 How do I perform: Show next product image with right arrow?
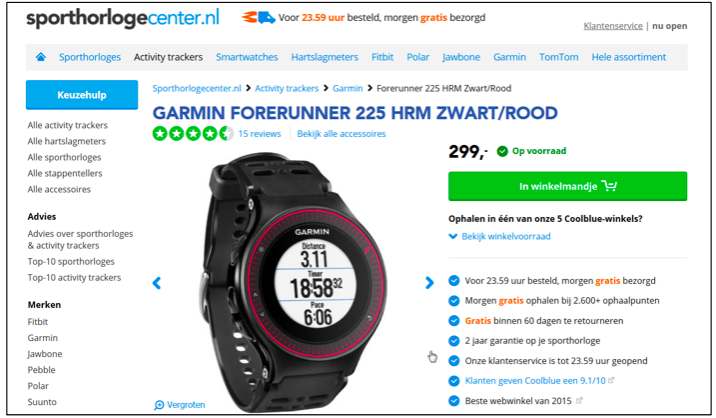(x=429, y=283)
